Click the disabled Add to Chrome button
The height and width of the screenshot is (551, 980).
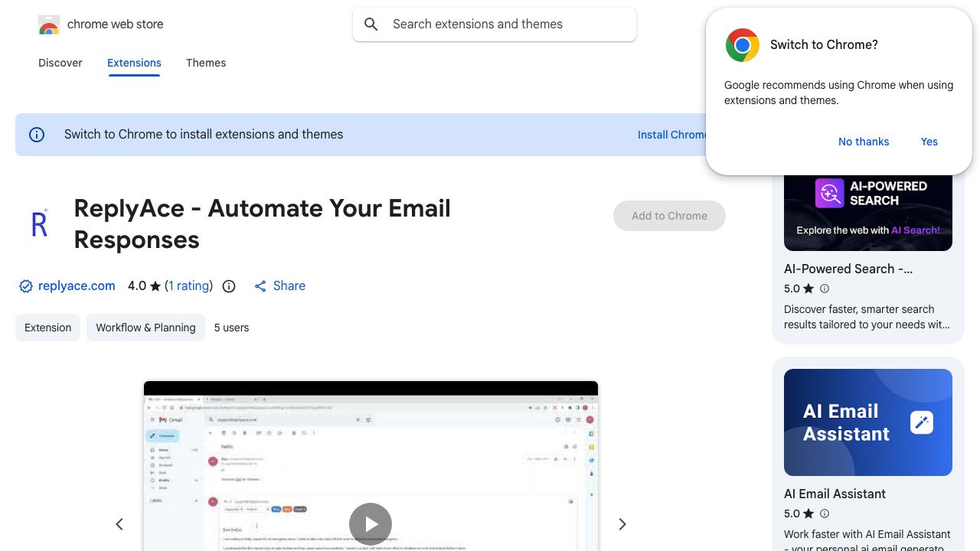[x=669, y=216]
